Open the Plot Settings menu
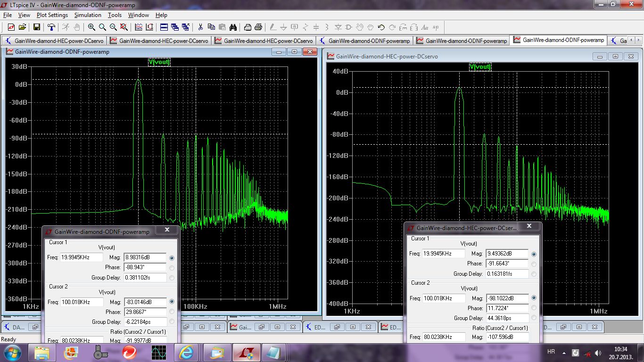Image resolution: width=644 pixels, height=362 pixels. point(52,15)
